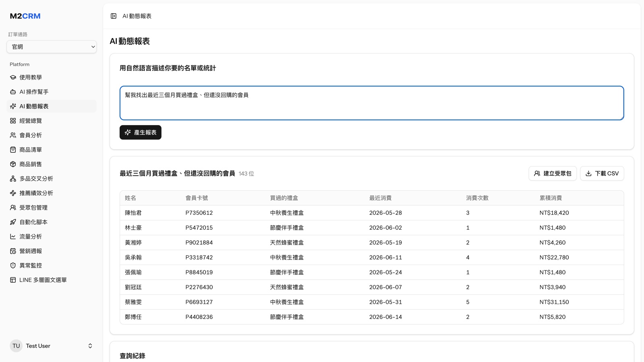
Task: Focus the natural language query text box
Action: coord(372,103)
